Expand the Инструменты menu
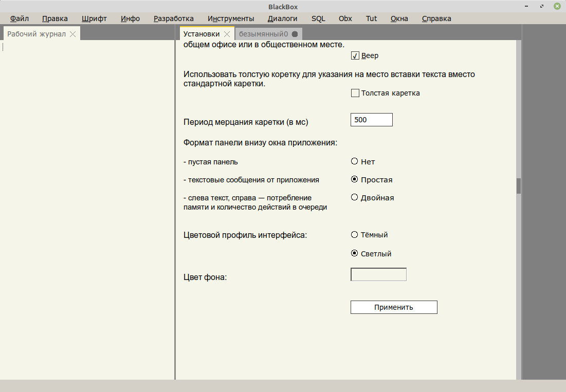 tap(231, 18)
